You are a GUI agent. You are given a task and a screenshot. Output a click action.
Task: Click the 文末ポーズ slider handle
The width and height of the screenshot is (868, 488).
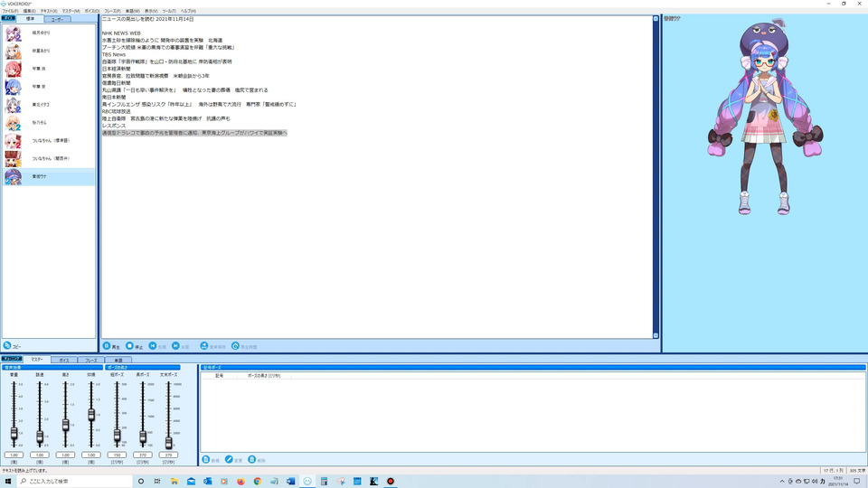coord(168,443)
